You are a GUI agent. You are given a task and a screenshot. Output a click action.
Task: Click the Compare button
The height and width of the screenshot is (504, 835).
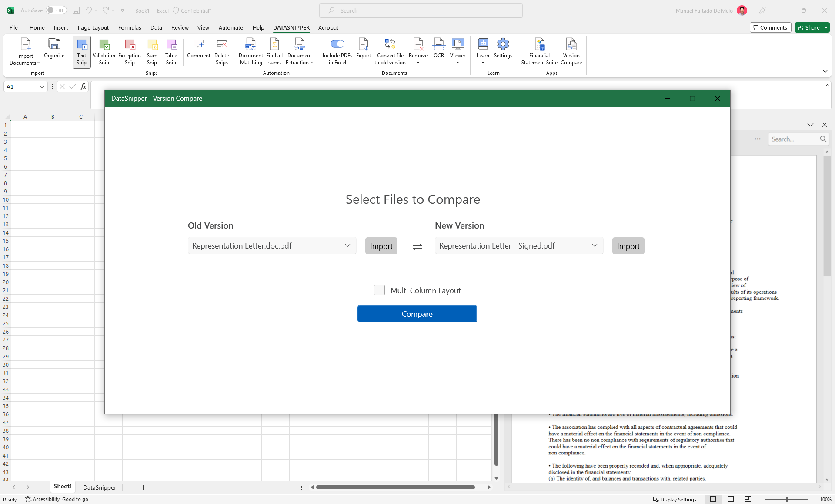[x=417, y=314]
